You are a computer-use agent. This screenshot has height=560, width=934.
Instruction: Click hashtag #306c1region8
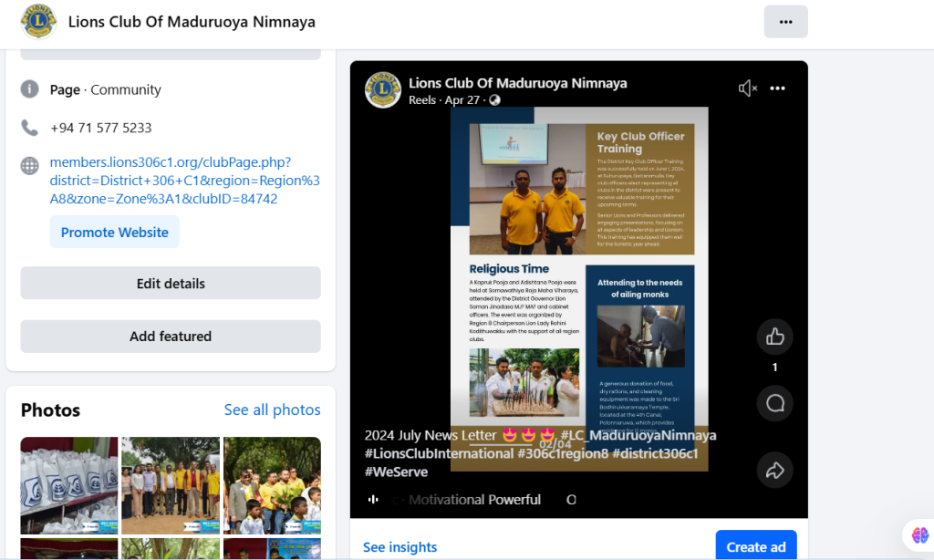point(563,453)
